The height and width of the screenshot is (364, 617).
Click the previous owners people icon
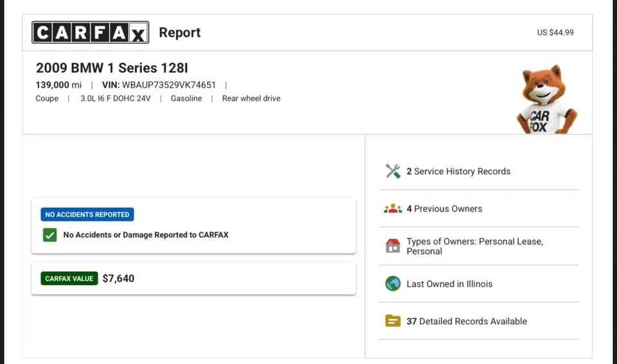point(393,209)
